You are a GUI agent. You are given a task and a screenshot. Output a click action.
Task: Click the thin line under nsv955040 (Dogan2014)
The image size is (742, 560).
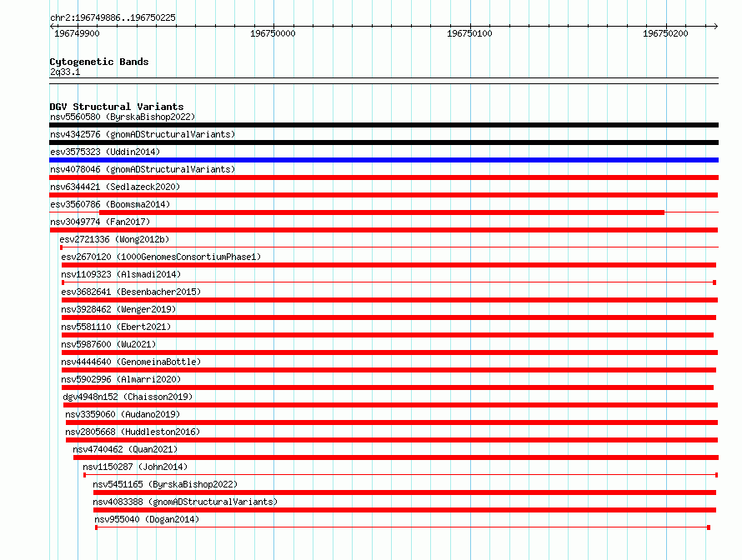click(403, 527)
